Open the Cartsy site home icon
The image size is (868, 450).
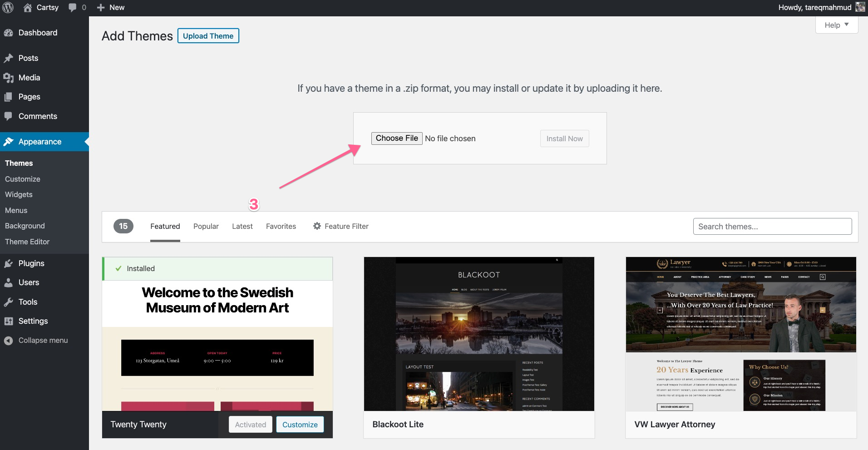pyautogui.click(x=28, y=8)
